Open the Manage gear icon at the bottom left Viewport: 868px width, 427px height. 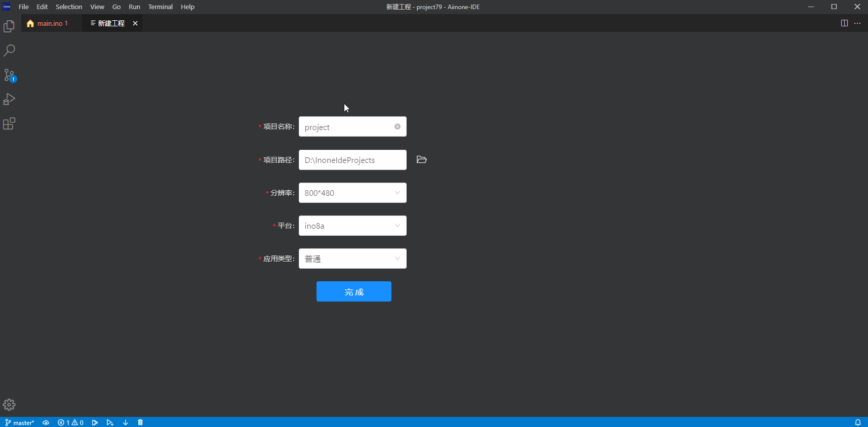[x=9, y=405]
